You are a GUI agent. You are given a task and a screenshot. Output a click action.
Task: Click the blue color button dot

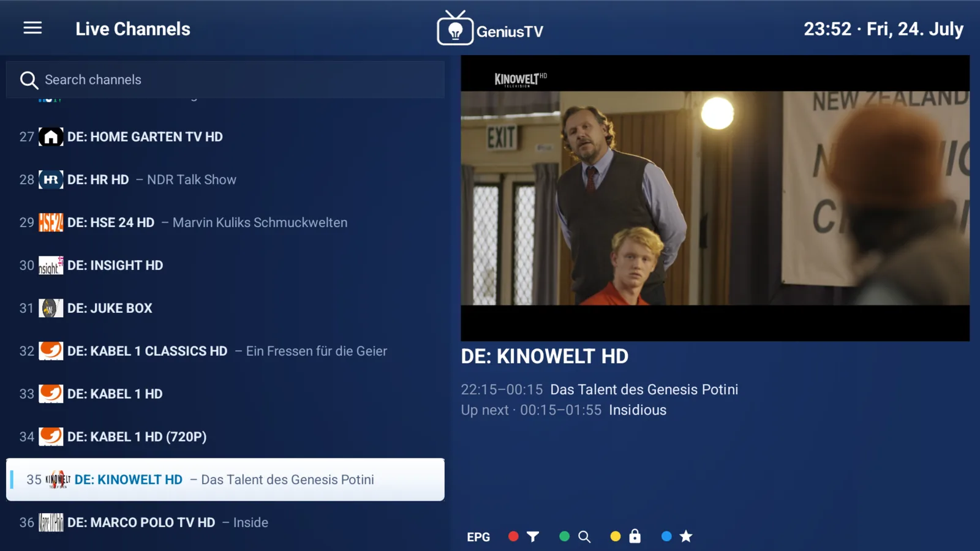[x=667, y=536]
